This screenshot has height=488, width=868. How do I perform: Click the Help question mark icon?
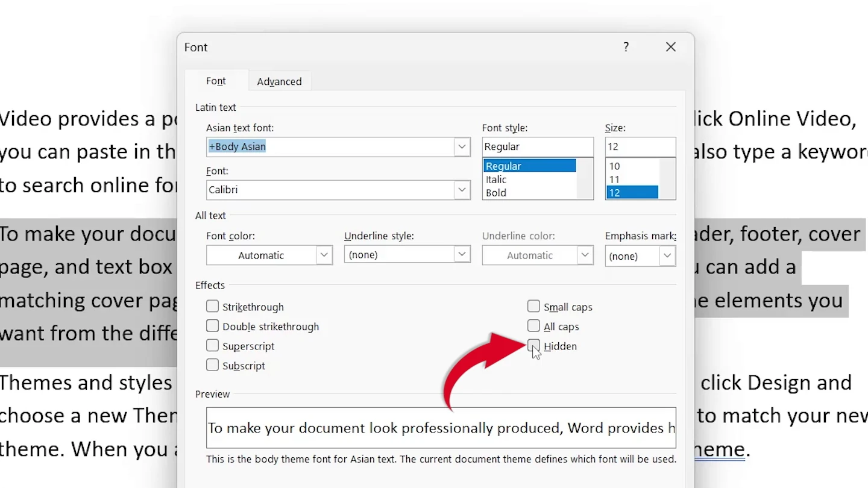click(x=626, y=47)
